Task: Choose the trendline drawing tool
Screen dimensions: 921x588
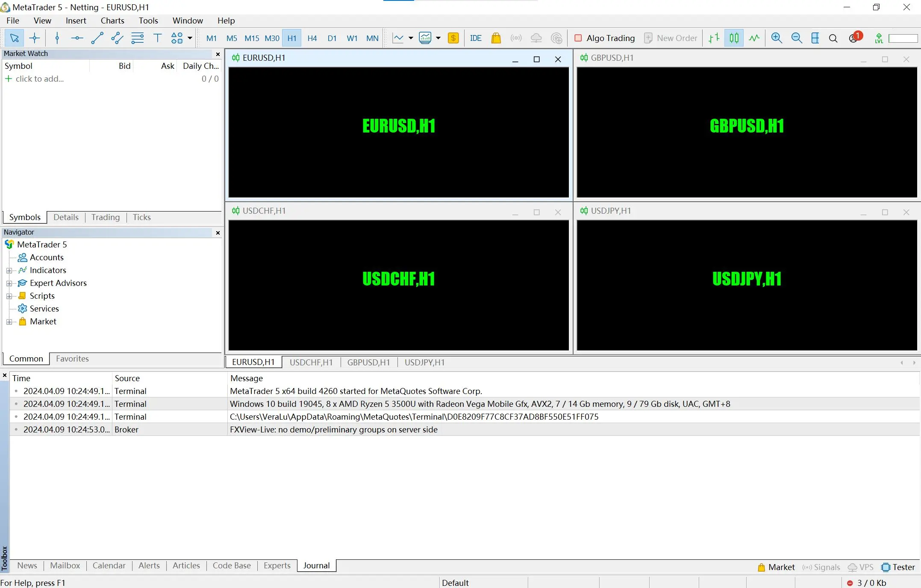Action: 97,38
